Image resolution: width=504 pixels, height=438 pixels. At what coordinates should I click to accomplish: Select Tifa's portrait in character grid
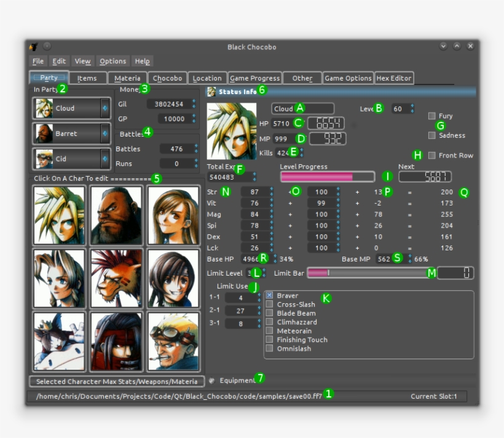point(173,215)
